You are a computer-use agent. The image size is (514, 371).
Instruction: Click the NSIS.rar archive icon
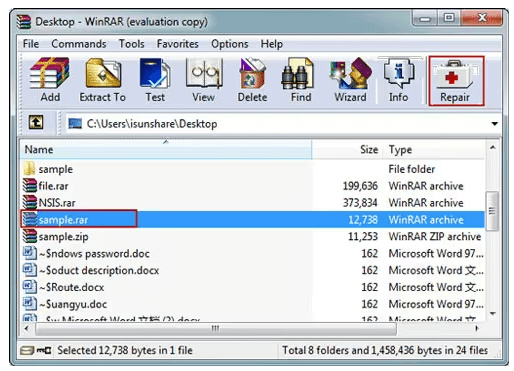29,202
